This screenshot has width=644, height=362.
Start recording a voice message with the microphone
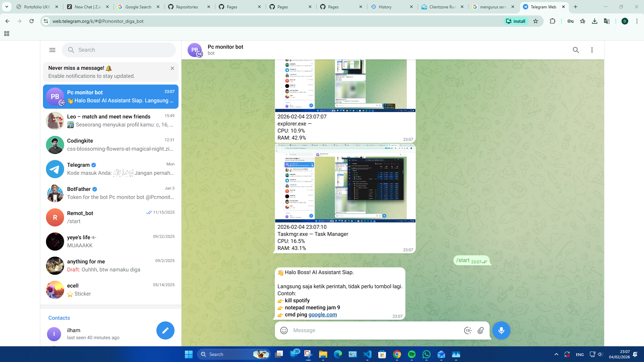[x=501, y=330]
